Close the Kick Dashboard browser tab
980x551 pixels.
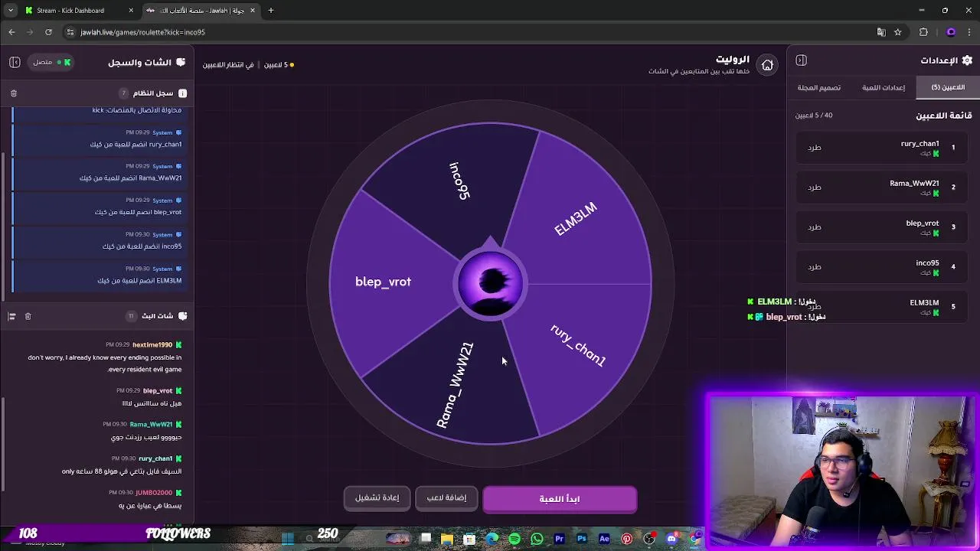131,11
